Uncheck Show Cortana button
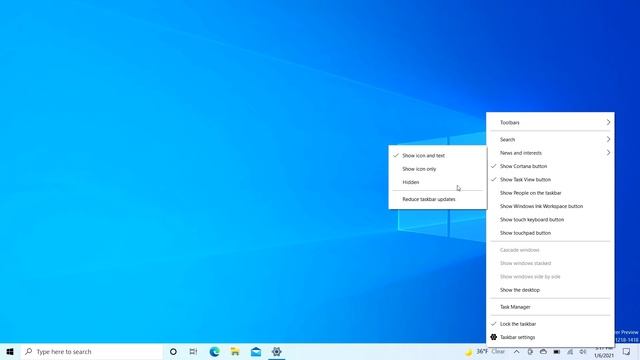The width and height of the screenshot is (640, 360). tap(550, 166)
